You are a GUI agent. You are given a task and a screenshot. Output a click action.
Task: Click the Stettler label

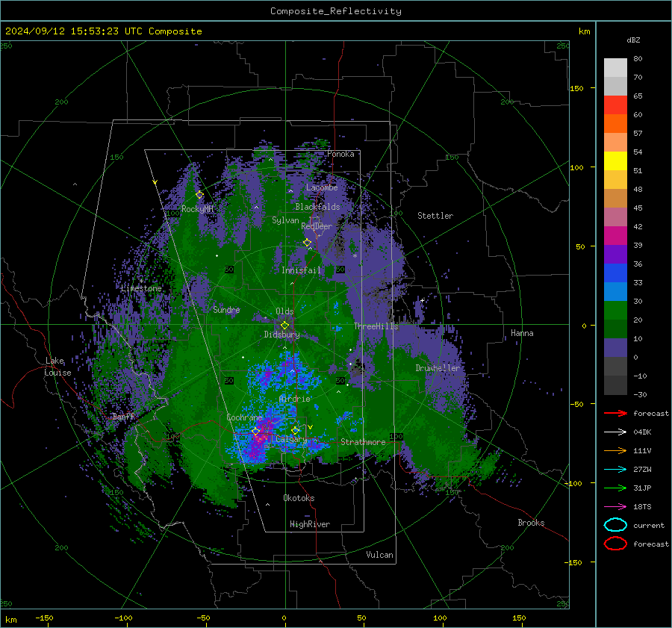435,216
